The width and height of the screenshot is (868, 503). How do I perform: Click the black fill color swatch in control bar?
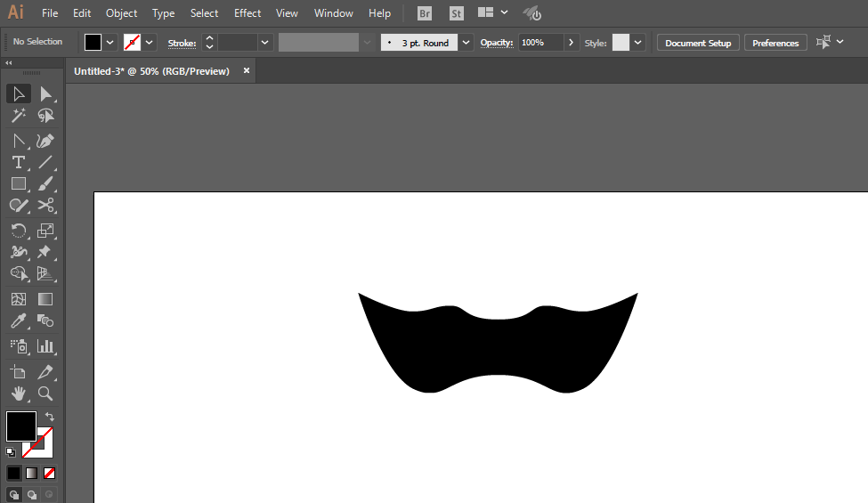point(93,43)
